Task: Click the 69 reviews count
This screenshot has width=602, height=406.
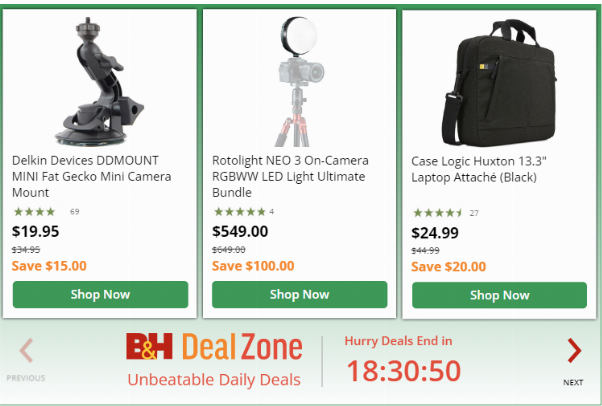Action: tap(74, 212)
